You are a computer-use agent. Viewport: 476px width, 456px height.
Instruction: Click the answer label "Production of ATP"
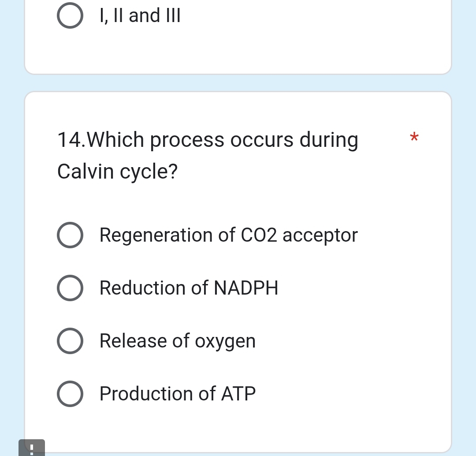pyautogui.click(x=177, y=393)
